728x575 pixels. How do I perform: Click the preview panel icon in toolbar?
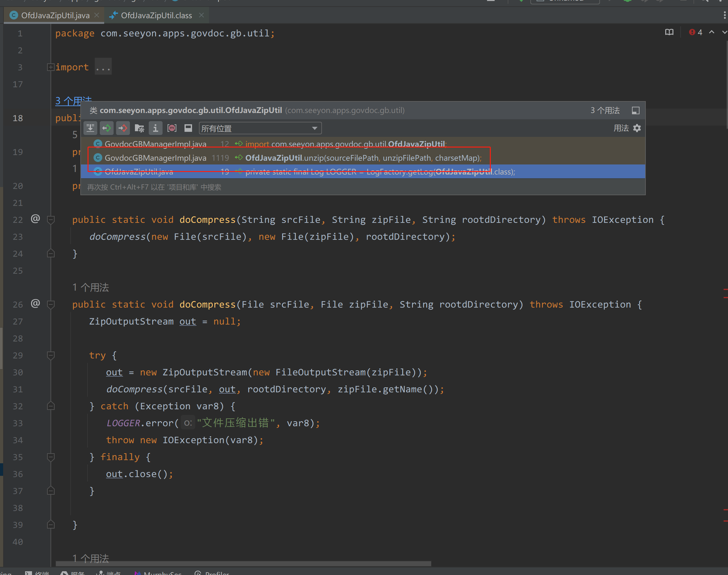click(x=188, y=128)
